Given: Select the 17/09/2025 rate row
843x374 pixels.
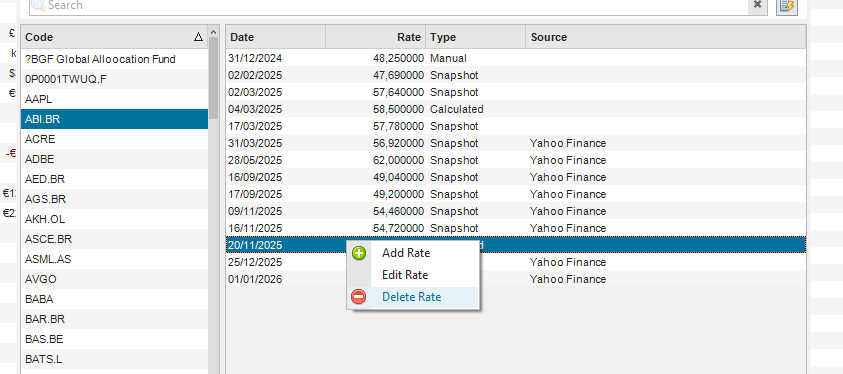Looking at the screenshot, I should [516, 194].
